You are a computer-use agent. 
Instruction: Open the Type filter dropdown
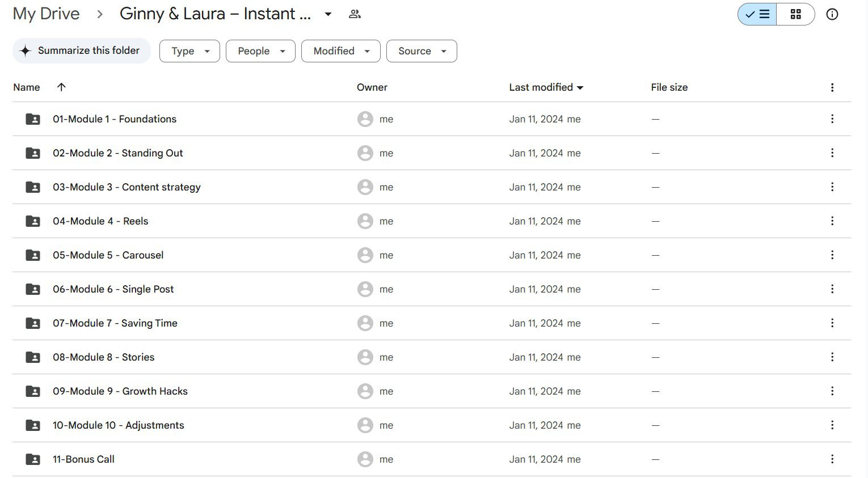pos(189,51)
